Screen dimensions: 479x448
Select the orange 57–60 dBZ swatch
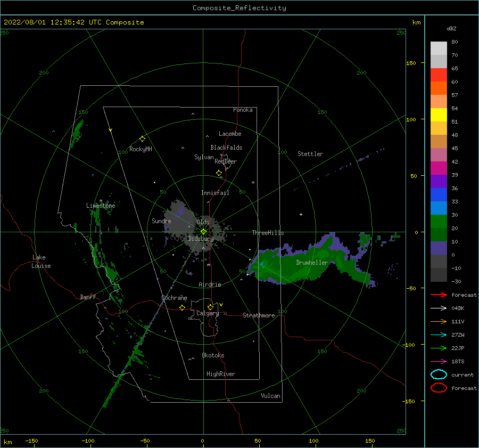(x=439, y=88)
